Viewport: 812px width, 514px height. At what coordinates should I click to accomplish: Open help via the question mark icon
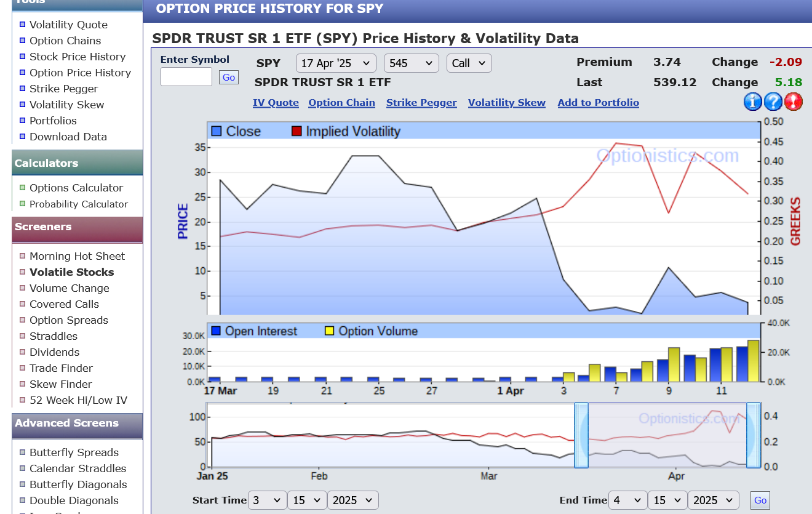[x=773, y=102]
